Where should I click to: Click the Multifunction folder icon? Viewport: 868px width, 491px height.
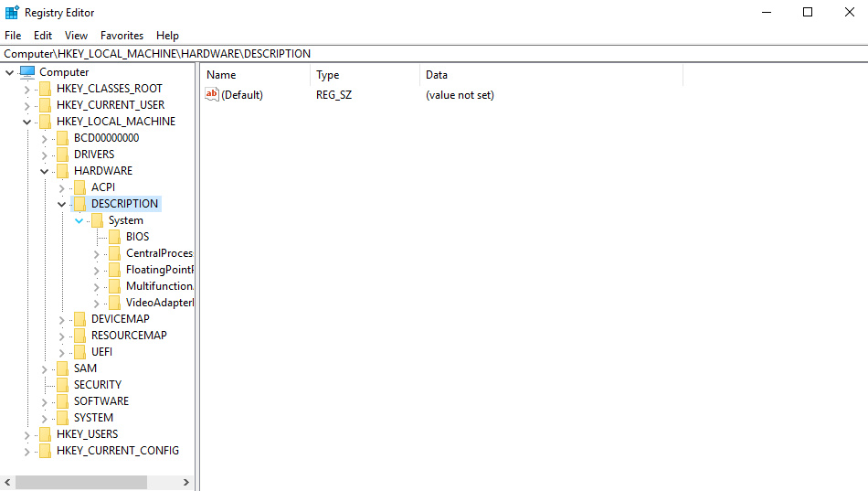pos(114,286)
